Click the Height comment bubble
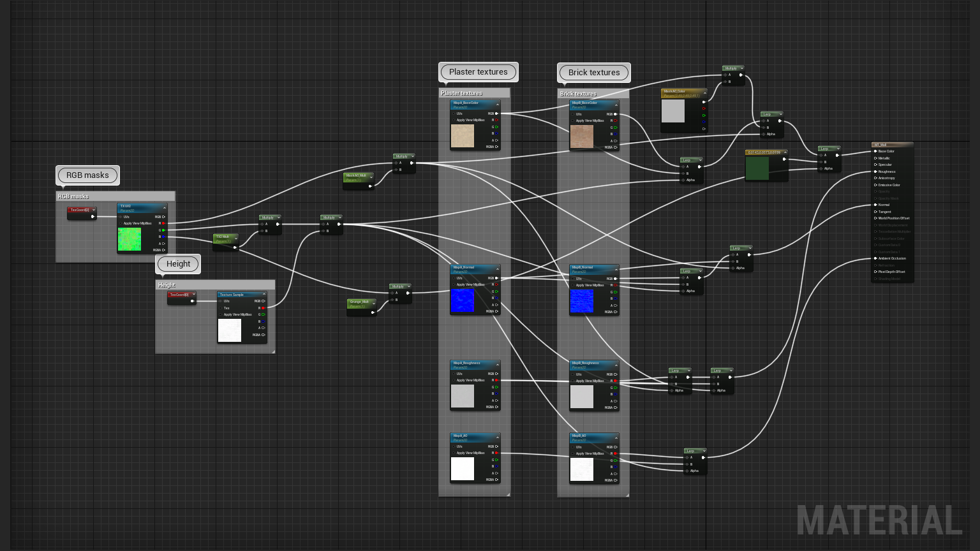Image resolution: width=980 pixels, height=551 pixels. click(x=177, y=263)
